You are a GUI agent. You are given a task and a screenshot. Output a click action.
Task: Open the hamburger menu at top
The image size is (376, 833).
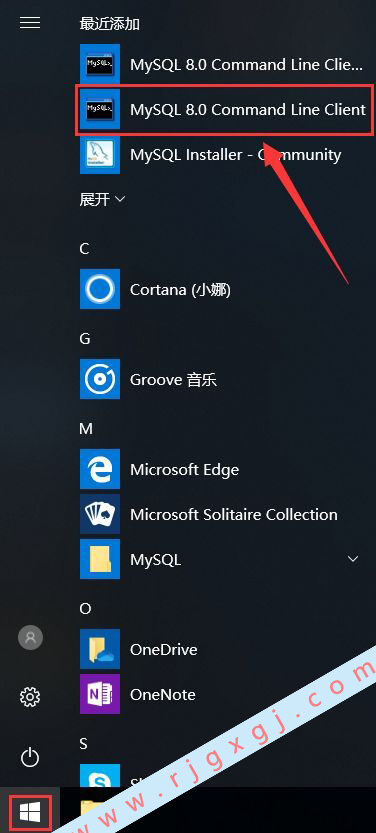point(30,23)
